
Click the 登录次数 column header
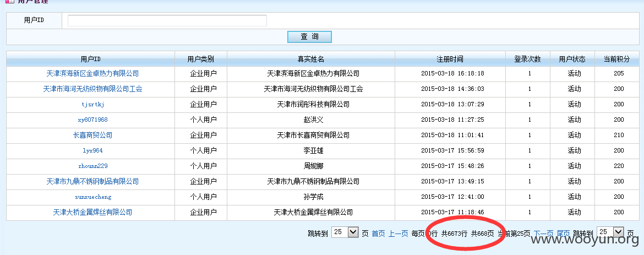[527, 59]
